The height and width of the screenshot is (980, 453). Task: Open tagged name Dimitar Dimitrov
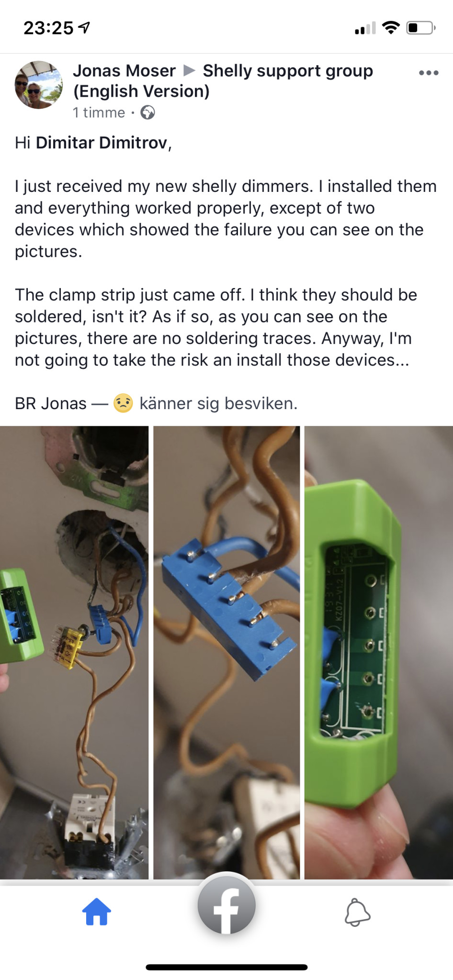click(x=102, y=143)
